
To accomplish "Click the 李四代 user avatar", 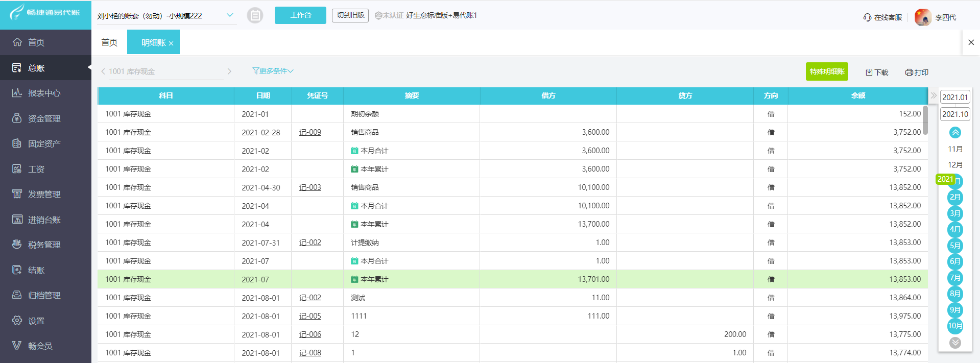I will [x=923, y=17].
